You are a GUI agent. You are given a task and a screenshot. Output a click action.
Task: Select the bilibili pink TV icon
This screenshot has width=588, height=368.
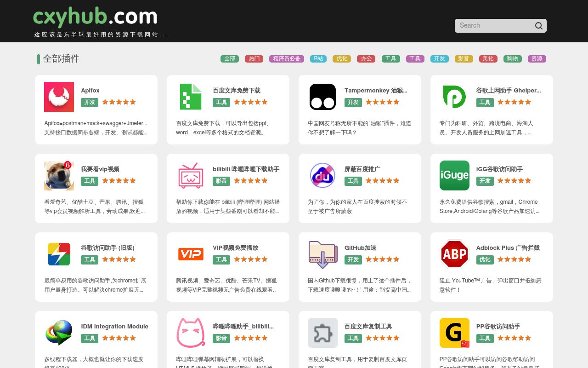click(191, 175)
